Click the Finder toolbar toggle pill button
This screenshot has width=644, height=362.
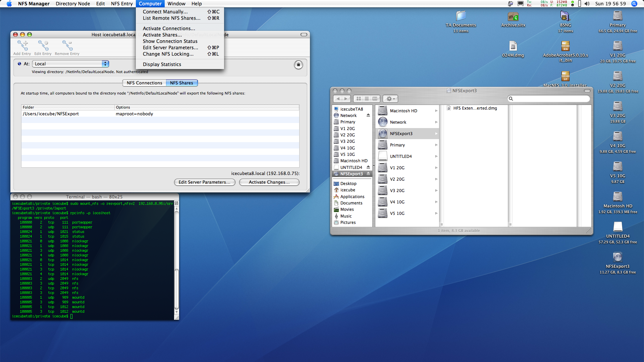click(587, 91)
